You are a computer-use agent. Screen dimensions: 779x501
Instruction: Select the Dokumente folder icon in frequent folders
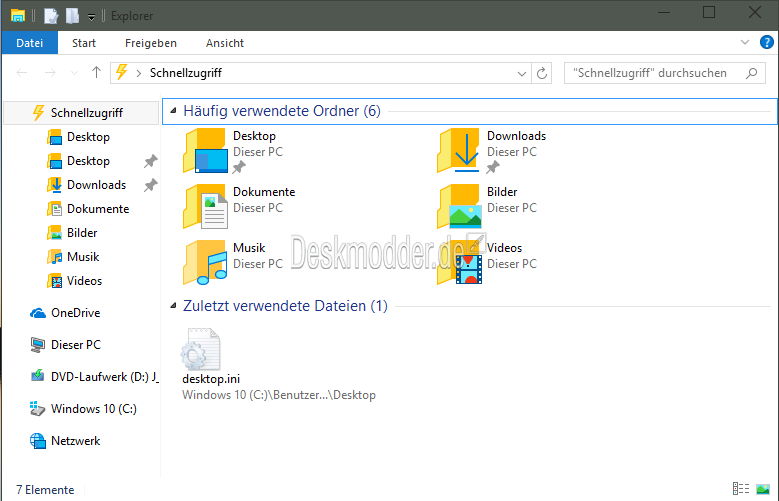(205, 207)
